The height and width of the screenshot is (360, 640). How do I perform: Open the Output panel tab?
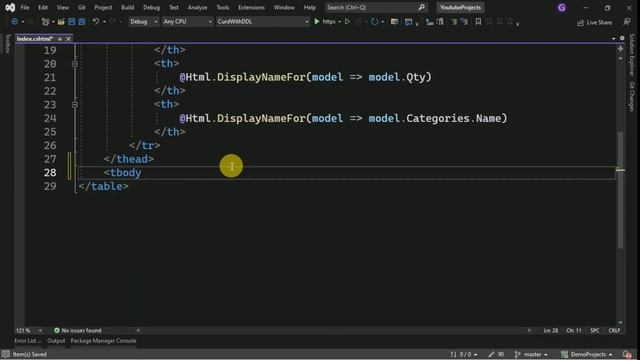(56, 341)
